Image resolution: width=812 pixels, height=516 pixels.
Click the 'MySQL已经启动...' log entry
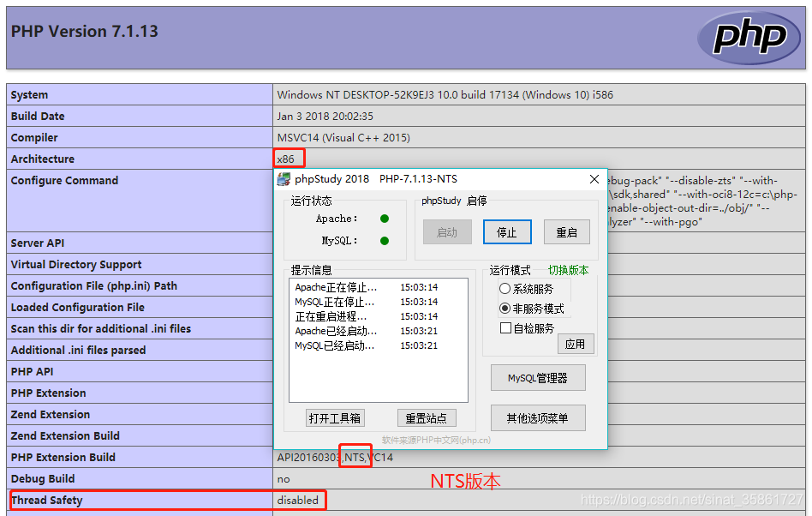pos(335,345)
